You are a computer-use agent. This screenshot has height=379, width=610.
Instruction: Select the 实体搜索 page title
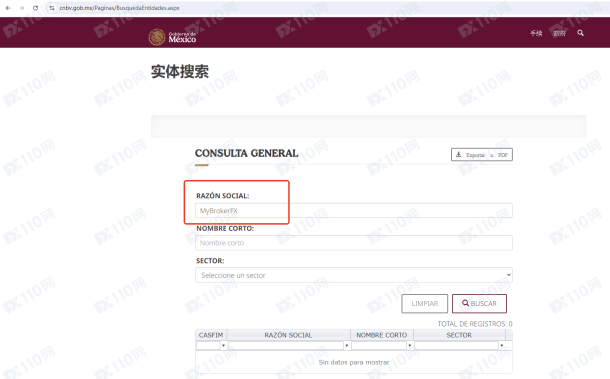(x=180, y=72)
